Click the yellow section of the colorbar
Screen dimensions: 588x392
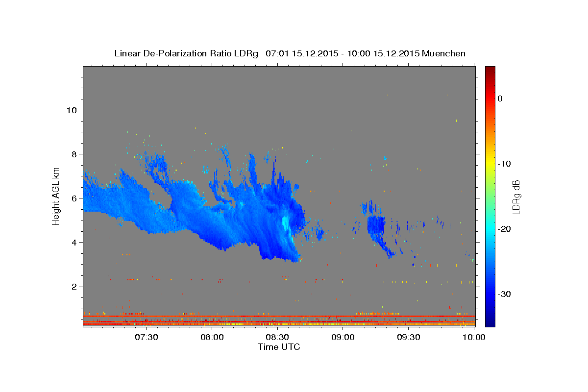pos(490,164)
